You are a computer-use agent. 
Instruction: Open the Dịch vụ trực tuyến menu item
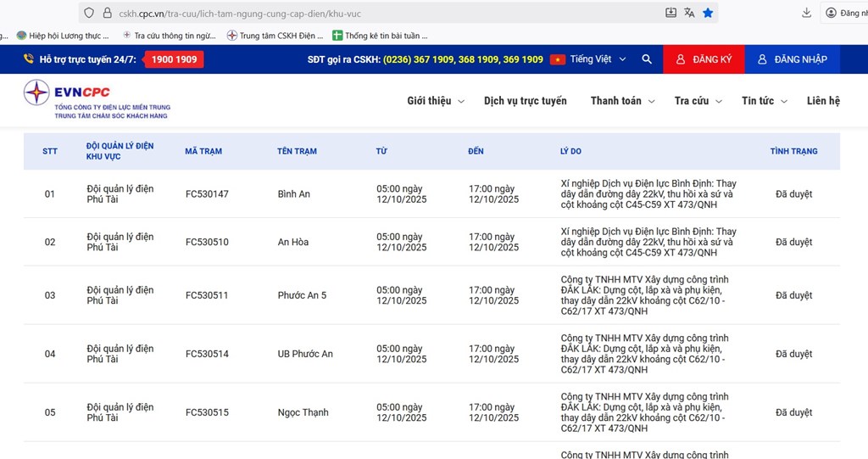pos(525,101)
